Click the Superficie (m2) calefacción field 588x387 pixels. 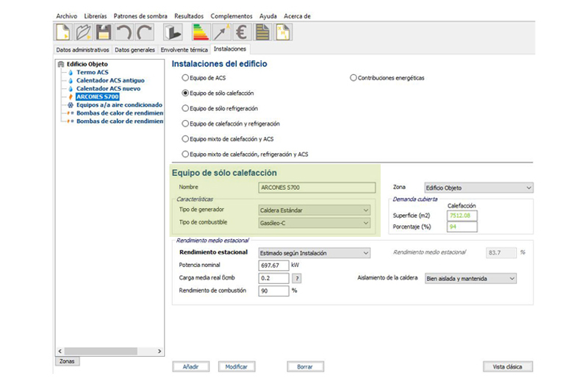[x=462, y=216]
